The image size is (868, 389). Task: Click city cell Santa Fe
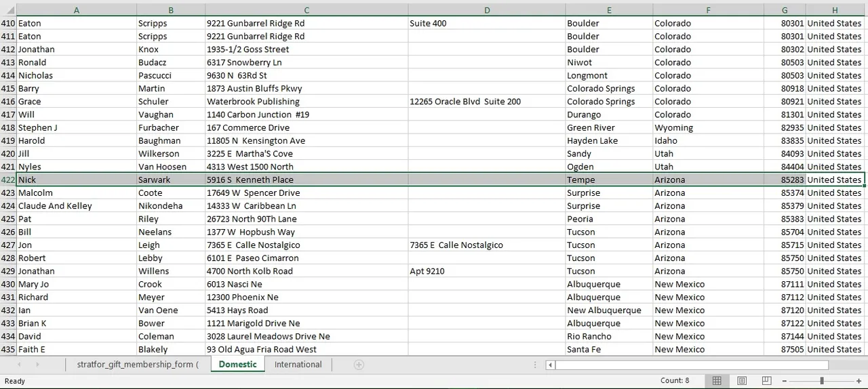coord(609,349)
